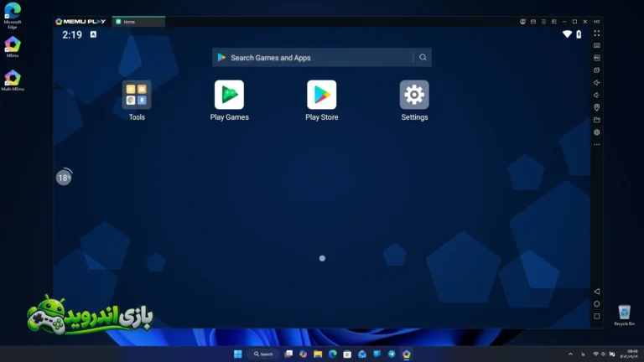The width and height of the screenshot is (644, 362).
Task: Toggle MEmu fullscreen mode
Action: coord(597,34)
